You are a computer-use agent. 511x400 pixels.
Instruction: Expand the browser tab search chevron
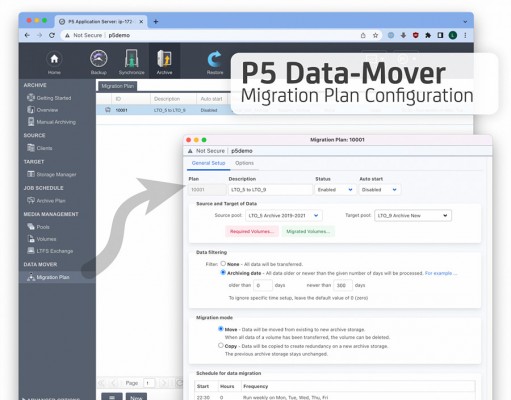tap(465, 22)
